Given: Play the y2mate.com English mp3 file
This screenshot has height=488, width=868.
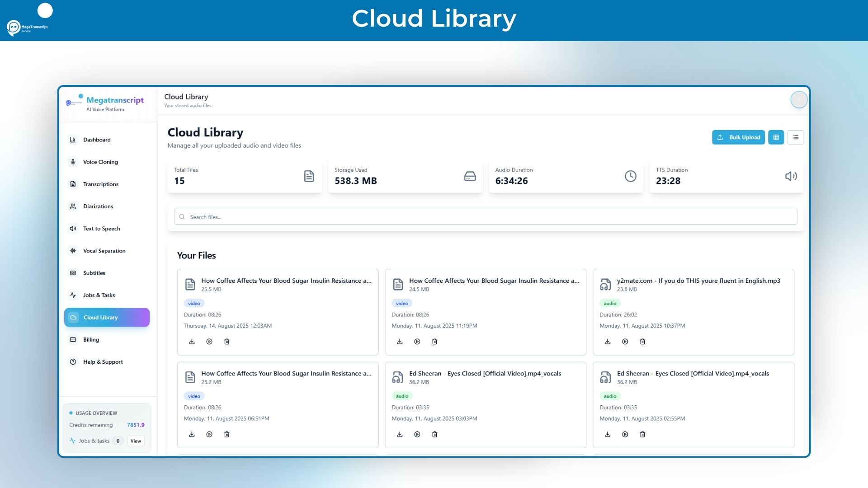Looking at the screenshot, I should (625, 342).
